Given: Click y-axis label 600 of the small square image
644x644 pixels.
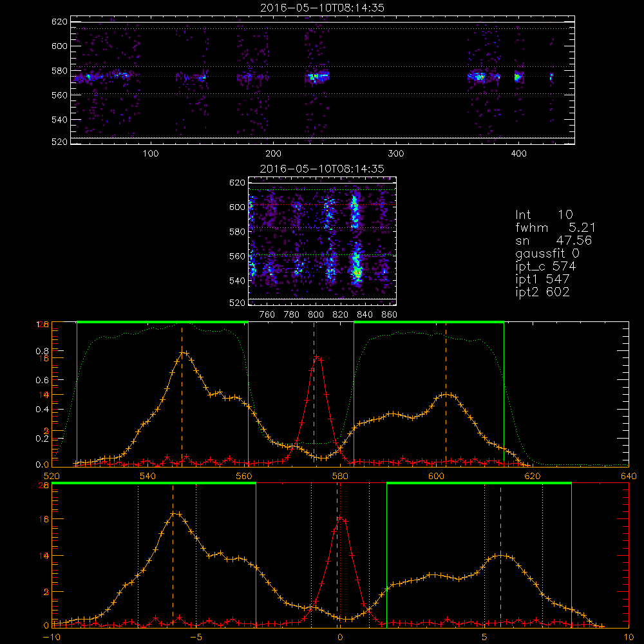Looking at the screenshot, I should [237, 207].
